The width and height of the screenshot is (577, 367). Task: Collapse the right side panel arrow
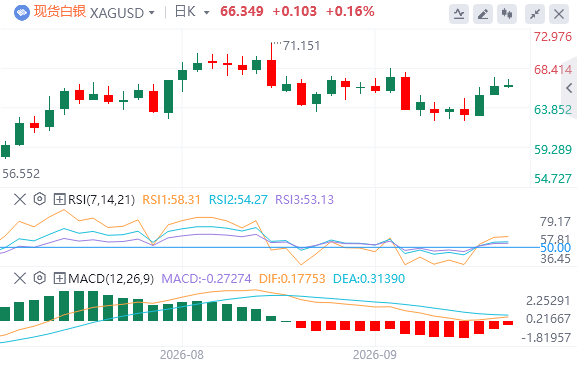(x=569, y=88)
